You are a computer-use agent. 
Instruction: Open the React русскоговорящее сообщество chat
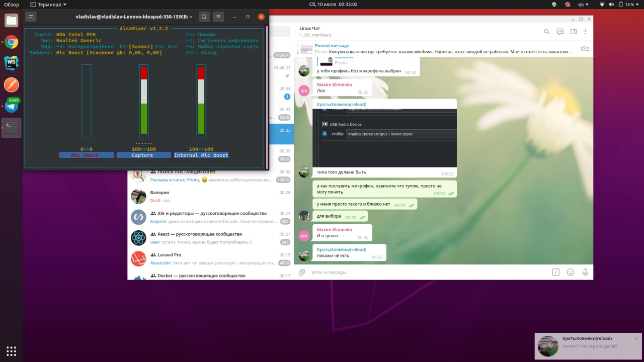tap(210, 238)
